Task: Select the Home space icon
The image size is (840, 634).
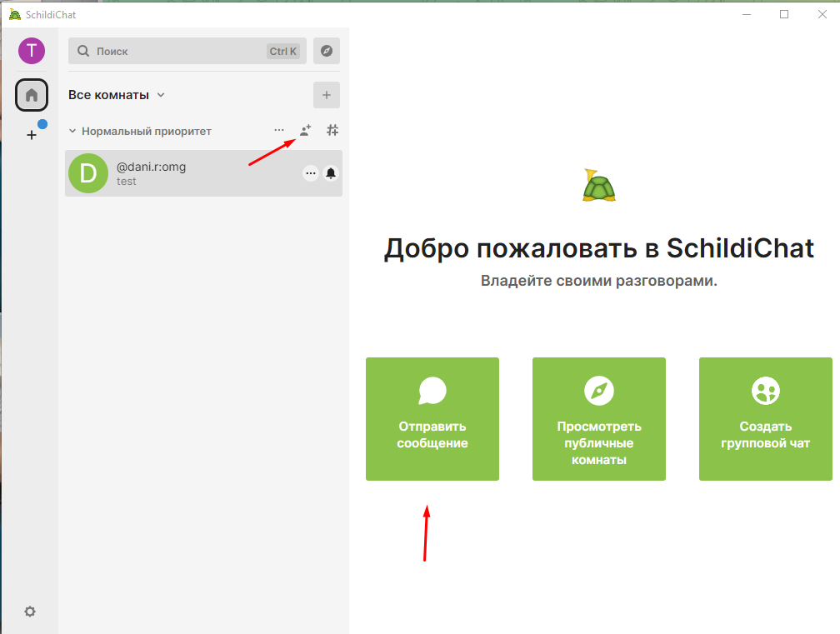Action: [32, 95]
